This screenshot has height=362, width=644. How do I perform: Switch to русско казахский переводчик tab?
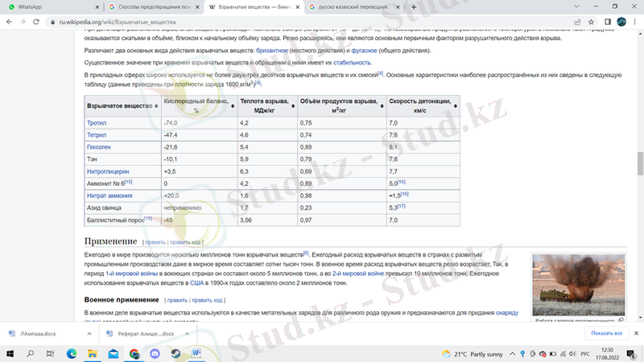tap(352, 6)
